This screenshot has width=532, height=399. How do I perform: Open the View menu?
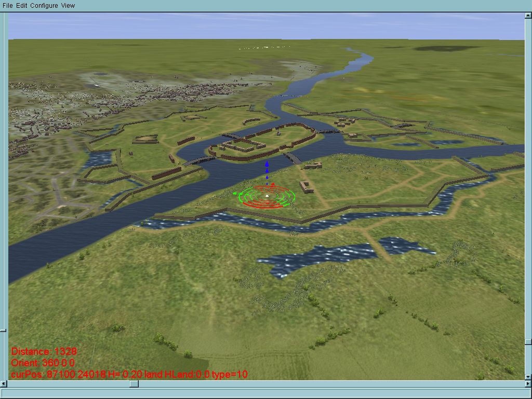(x=68, y=5)
